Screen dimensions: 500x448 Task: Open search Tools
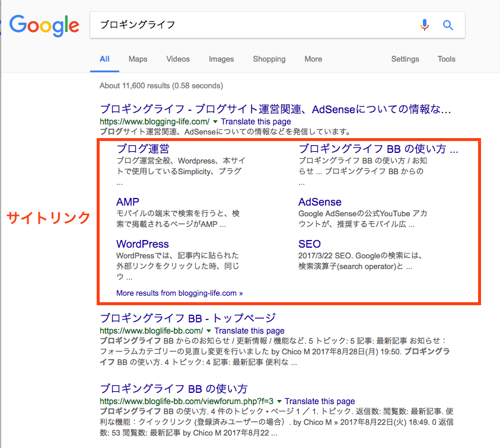(447, 59)
